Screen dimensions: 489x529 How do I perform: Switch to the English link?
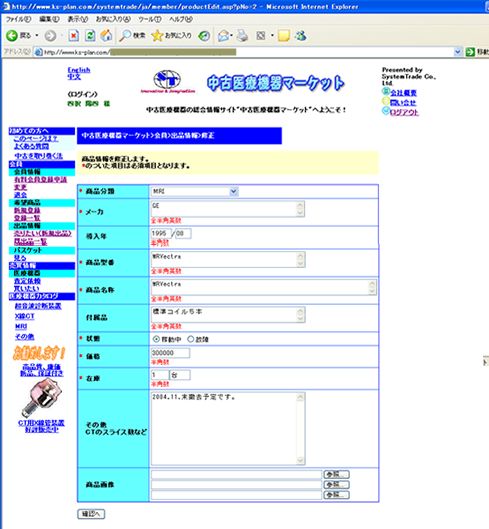pos(79,70)
